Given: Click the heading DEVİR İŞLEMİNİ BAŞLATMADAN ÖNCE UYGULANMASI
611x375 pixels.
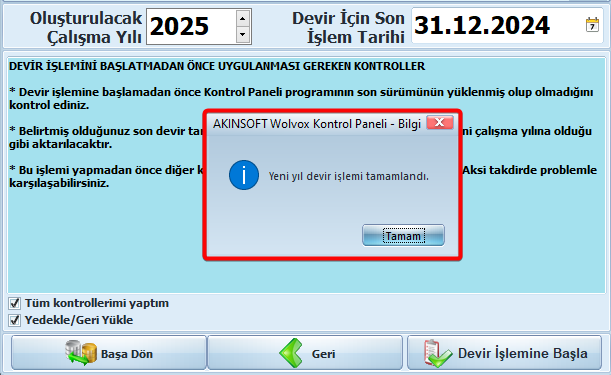Looking at the screenshot, I should click(x=217, y=66).
